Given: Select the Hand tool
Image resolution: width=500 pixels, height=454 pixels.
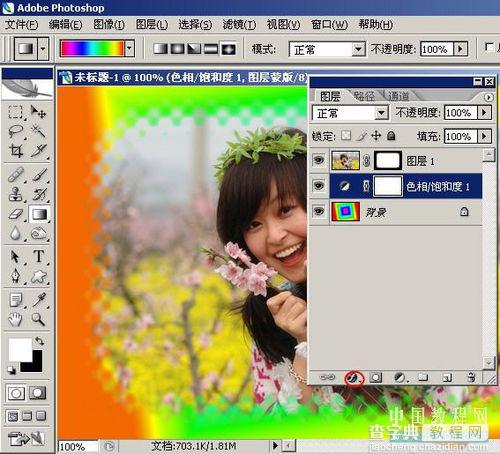Looking at the screenshot, I should (16, 319).
